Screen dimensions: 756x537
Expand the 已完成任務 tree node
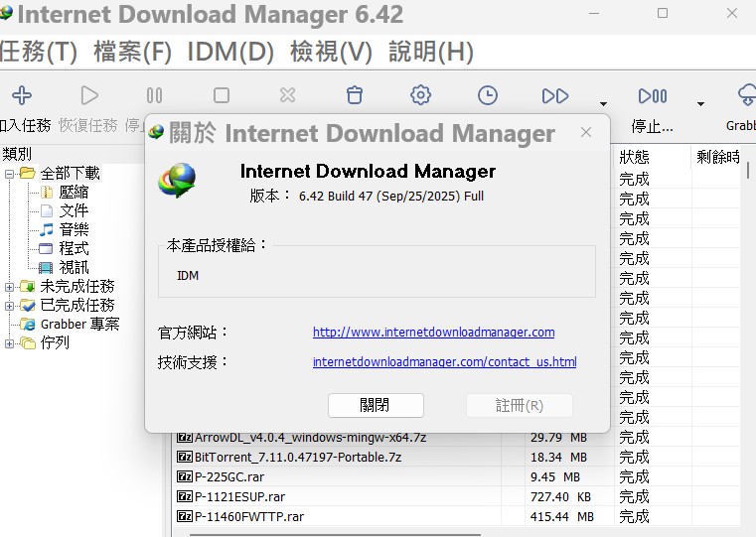tap(10, 306)
